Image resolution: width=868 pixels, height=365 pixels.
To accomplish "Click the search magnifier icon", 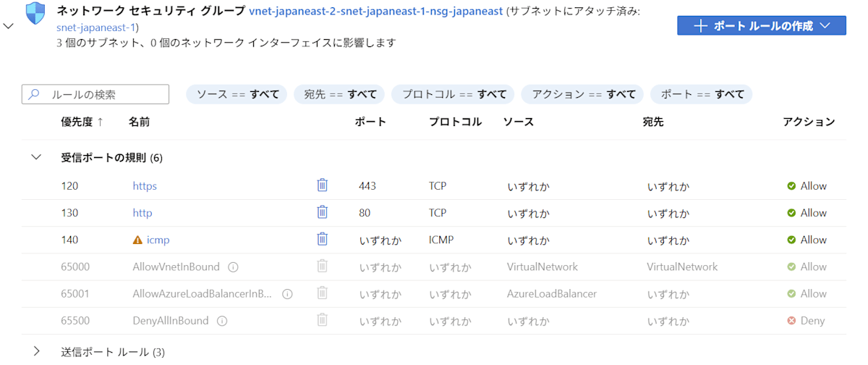I will (x=34, y=94).
